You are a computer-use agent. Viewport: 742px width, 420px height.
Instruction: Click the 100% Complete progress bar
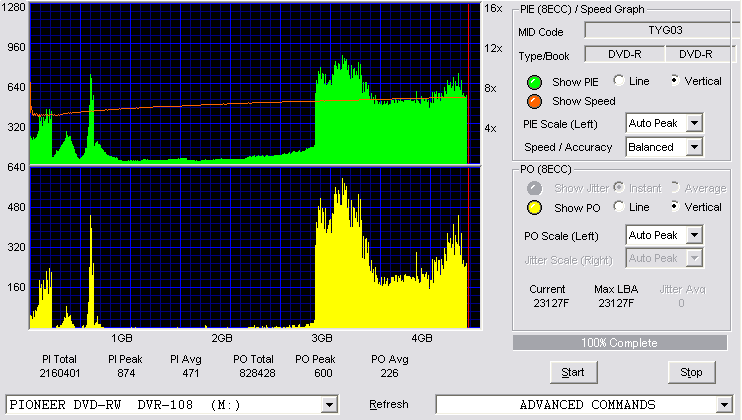click(619, 343)
